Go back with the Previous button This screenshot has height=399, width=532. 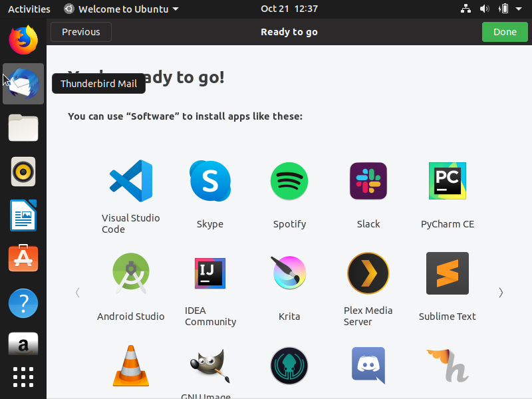(x=81, y=32)
